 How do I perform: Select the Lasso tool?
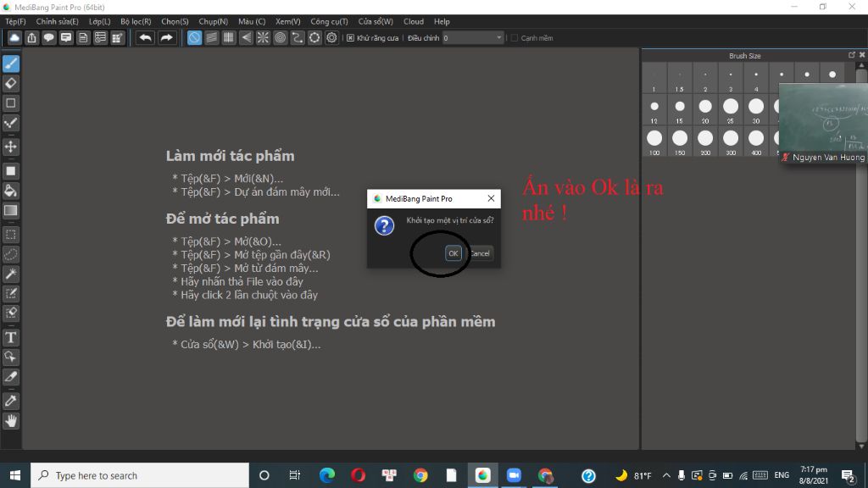point(10,254)
